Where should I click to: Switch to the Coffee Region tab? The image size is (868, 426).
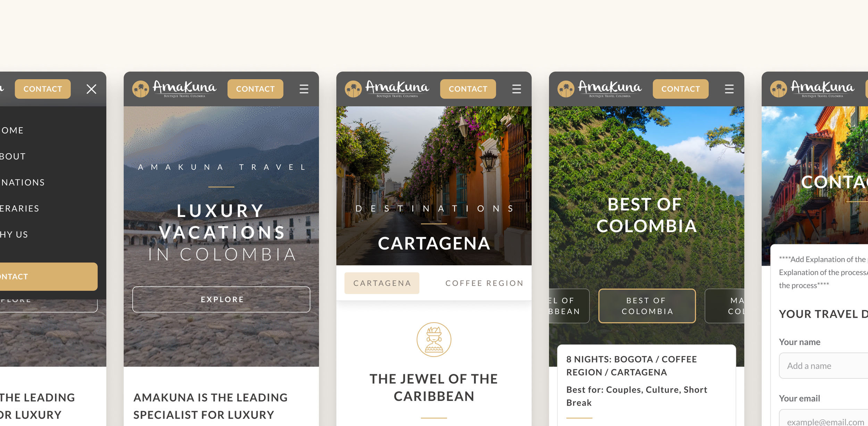484,283
